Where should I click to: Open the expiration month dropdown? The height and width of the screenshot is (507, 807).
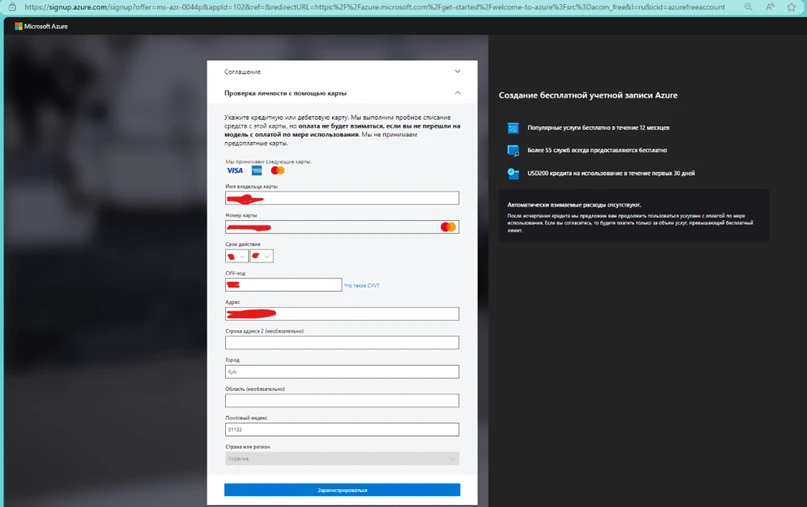237,256
